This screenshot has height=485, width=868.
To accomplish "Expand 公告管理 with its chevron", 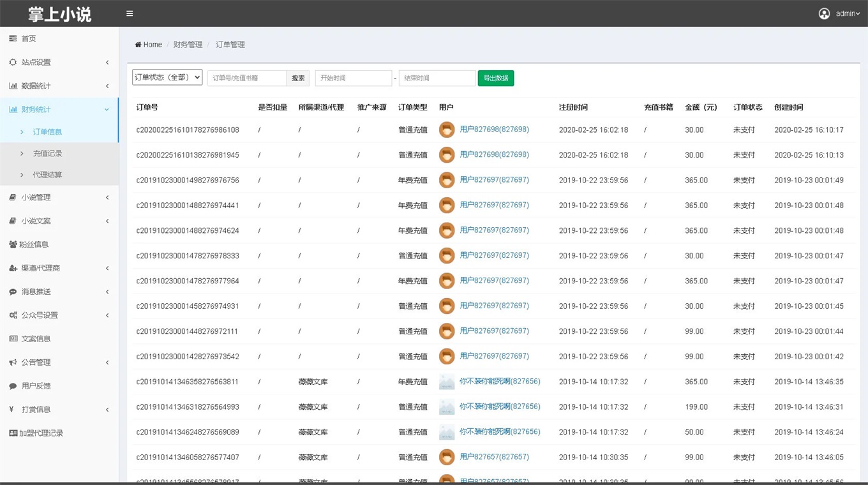I will pyautogui.click(x=107, y=362).
